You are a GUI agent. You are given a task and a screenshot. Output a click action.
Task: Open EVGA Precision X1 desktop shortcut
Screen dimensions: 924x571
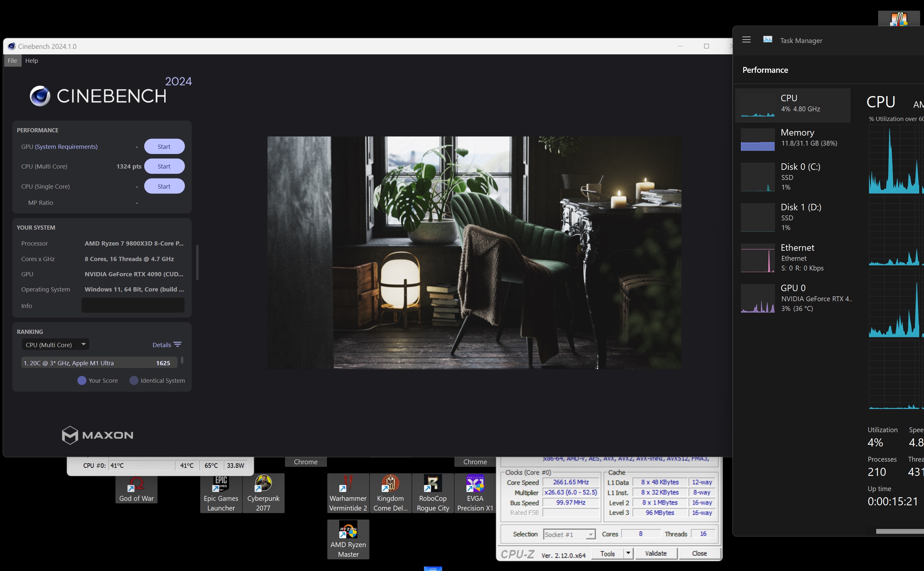pos(475,494)
